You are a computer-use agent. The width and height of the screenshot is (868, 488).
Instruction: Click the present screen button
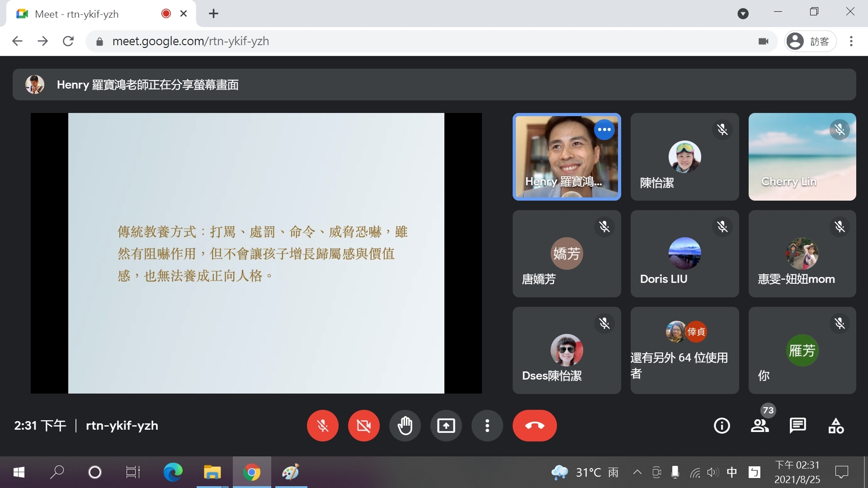point(446,426)
